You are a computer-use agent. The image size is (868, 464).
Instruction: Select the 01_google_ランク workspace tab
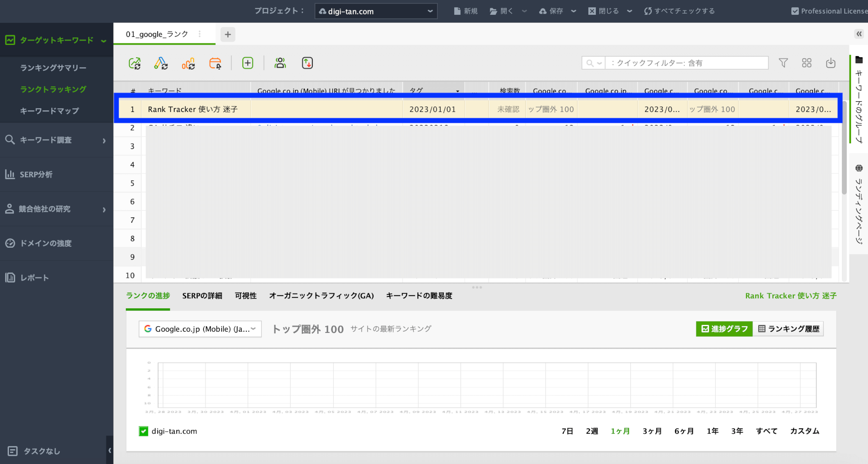click(x=157, y=34)
